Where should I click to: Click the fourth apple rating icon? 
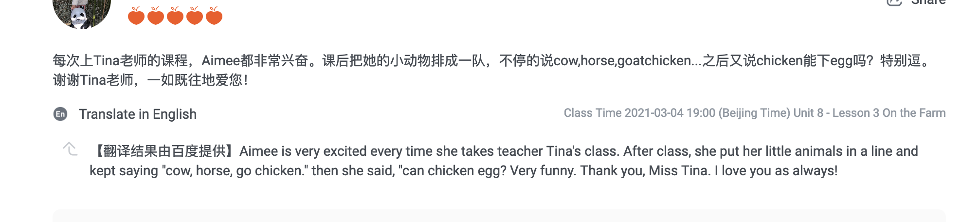[195, 16]
